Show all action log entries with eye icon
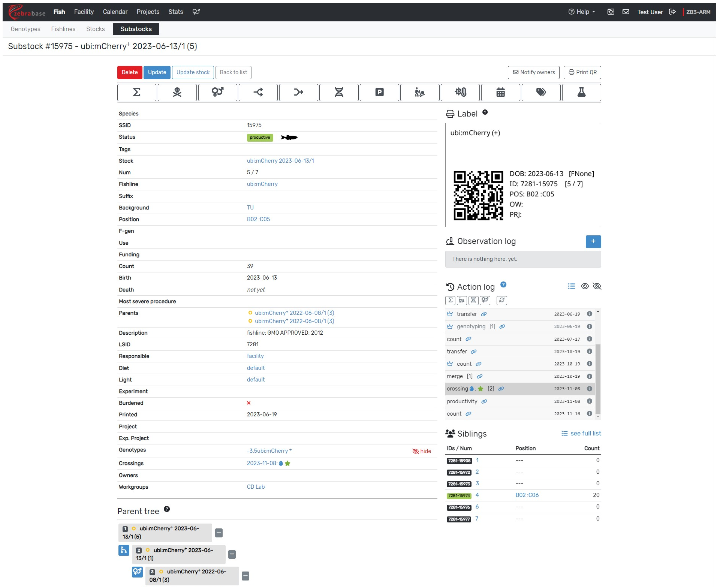Screen dimensions: 720x588 [x=585, y=286]
